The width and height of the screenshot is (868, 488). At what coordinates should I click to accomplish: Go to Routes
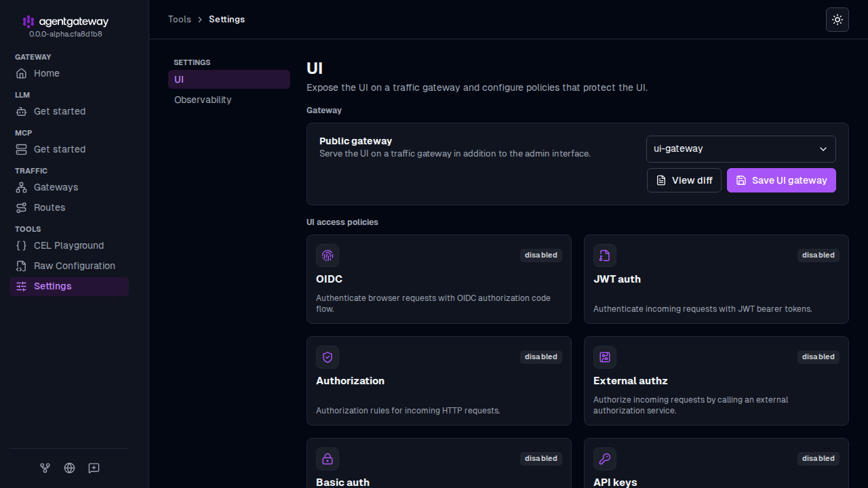pos(69,207)
